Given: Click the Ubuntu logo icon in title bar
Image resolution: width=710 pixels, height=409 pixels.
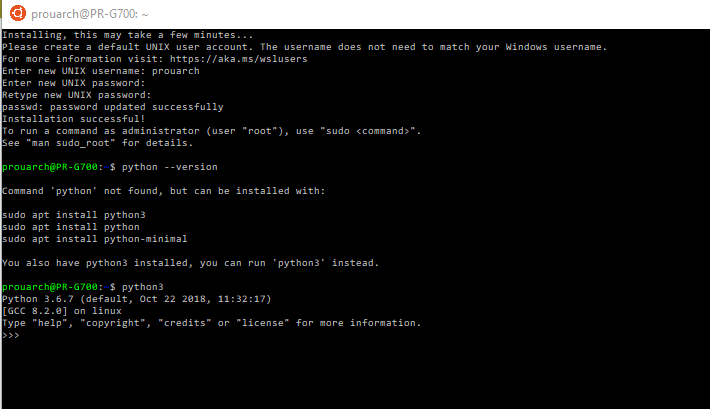Looking at the screenshot, I should [18, 13].
